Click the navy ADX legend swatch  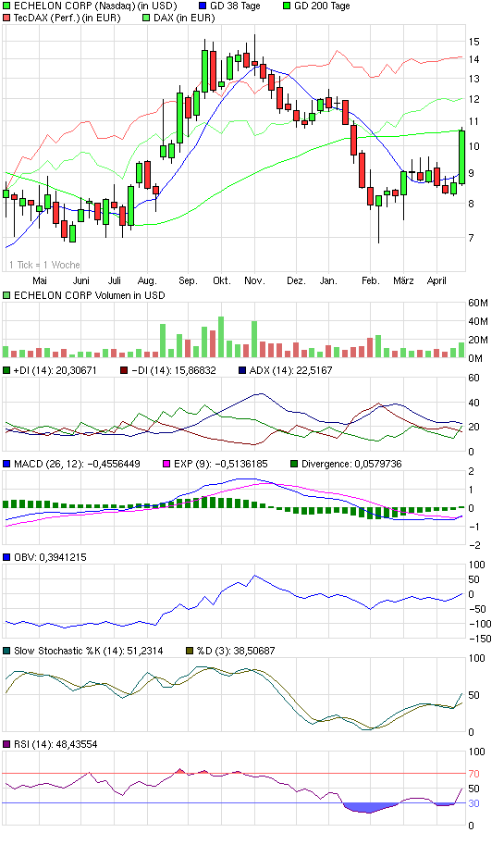[241, 370]
